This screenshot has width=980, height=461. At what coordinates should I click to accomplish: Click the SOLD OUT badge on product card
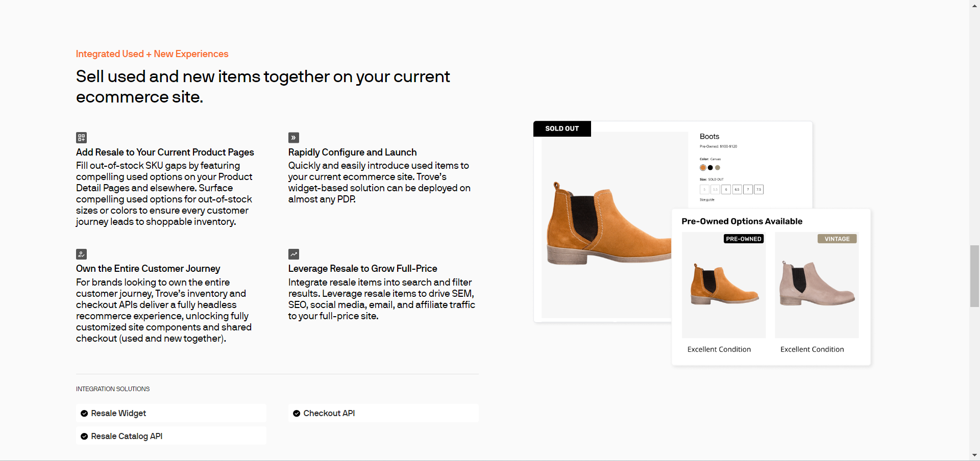(x=562, y=129)
